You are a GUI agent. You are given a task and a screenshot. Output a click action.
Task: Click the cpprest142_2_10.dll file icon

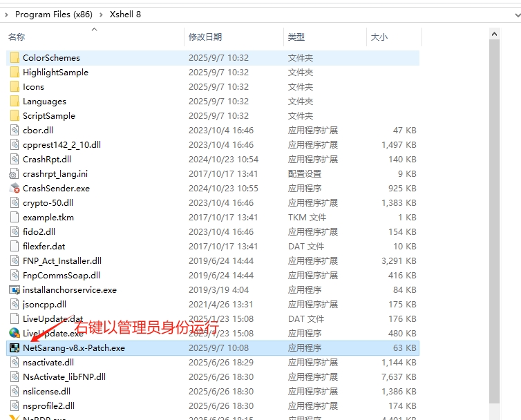coord(15,145)
